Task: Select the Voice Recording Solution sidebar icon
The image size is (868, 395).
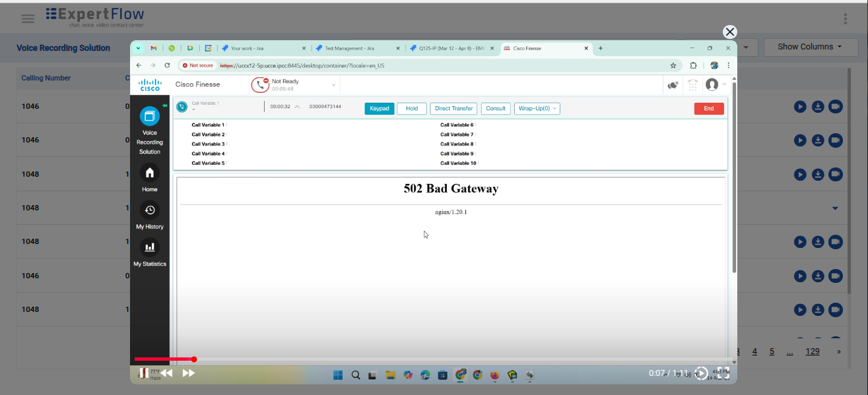Action: pos(150,115)
